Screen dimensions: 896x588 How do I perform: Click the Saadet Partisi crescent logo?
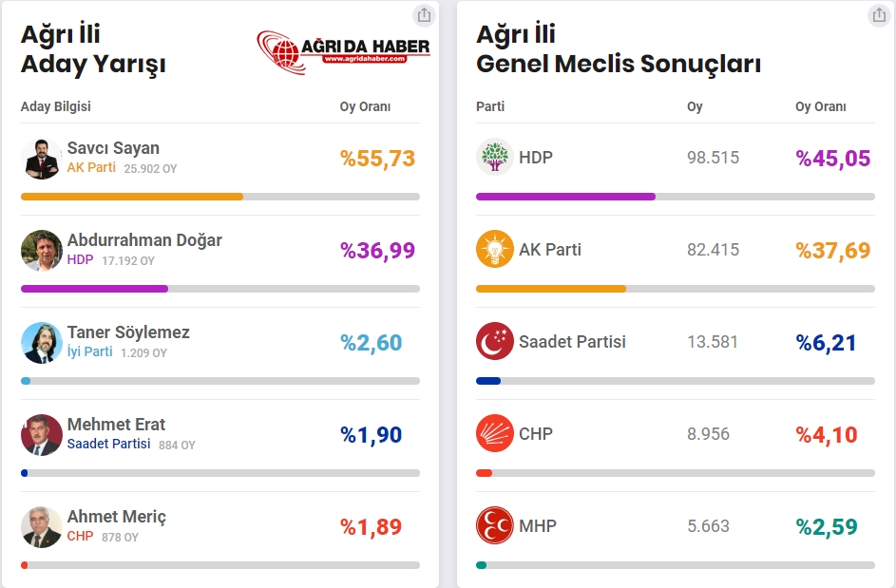tap(494, 342)
